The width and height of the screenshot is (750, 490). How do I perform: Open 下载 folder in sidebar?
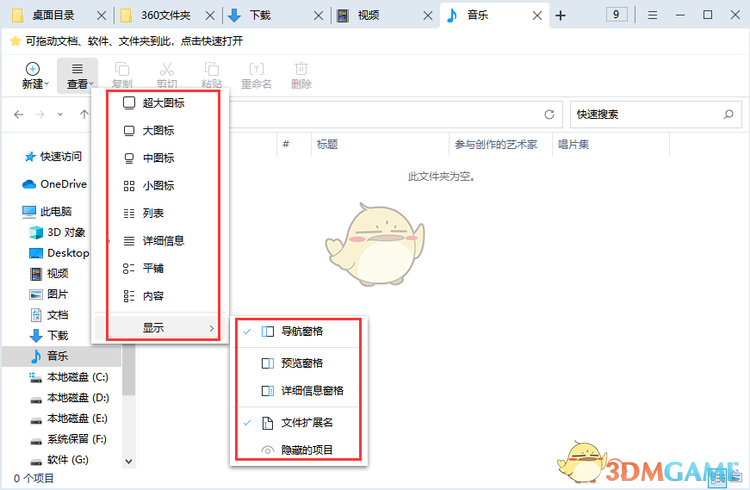coord(49,335)
